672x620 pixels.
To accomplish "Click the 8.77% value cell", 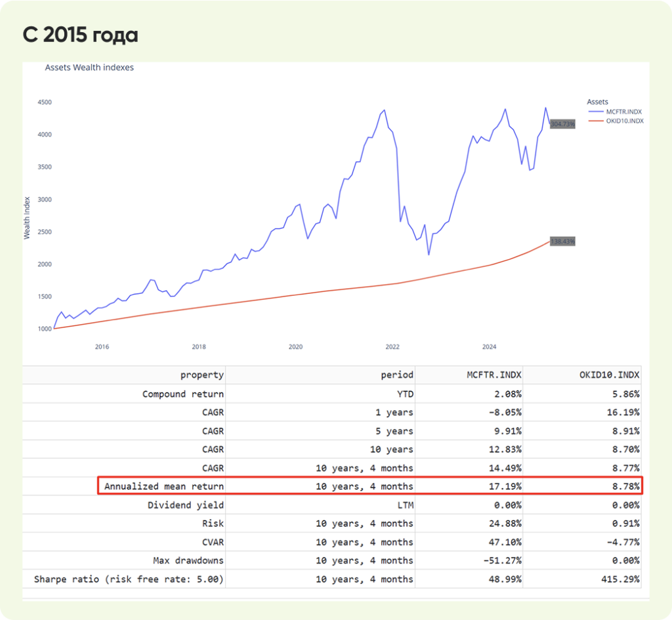I will (625, 468).
